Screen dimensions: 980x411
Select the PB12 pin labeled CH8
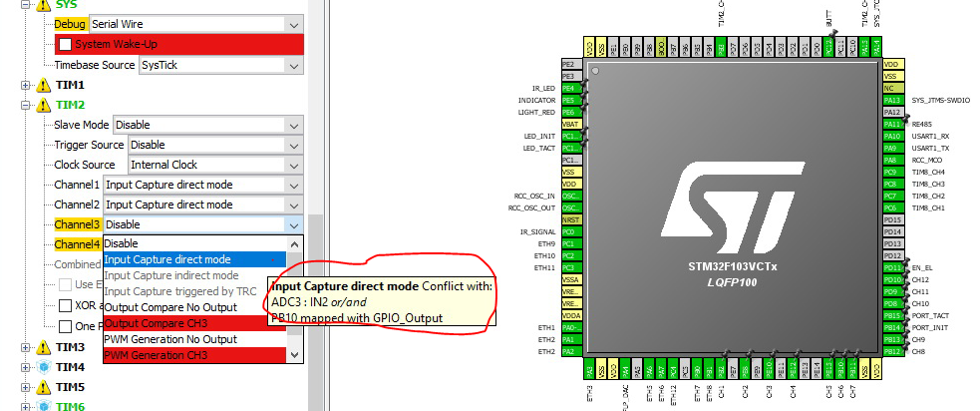892,351
